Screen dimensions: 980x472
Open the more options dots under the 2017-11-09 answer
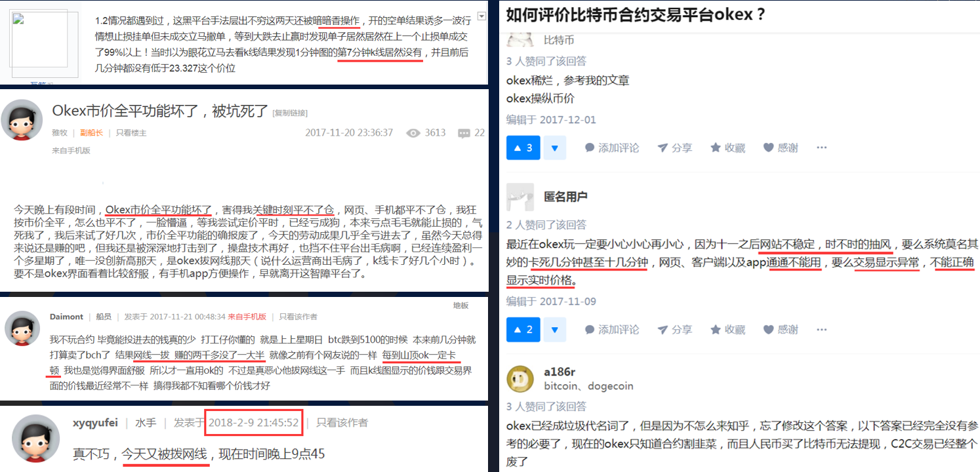821,329
